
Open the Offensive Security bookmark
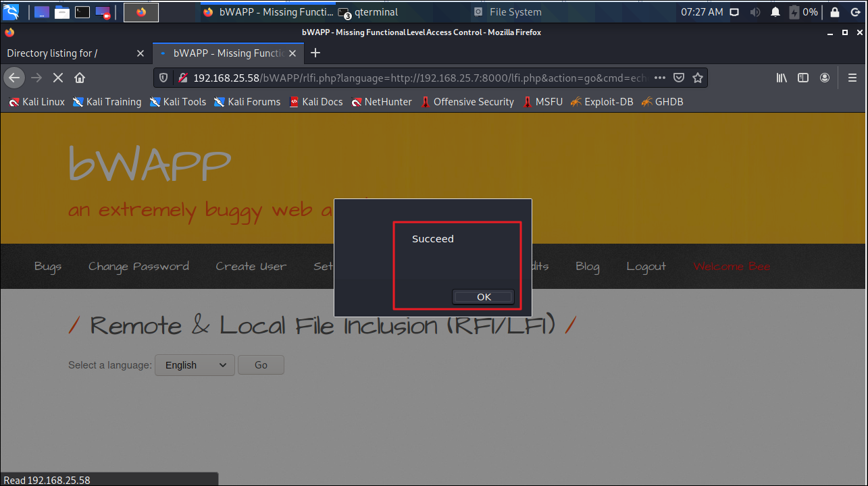pos(467,102)
